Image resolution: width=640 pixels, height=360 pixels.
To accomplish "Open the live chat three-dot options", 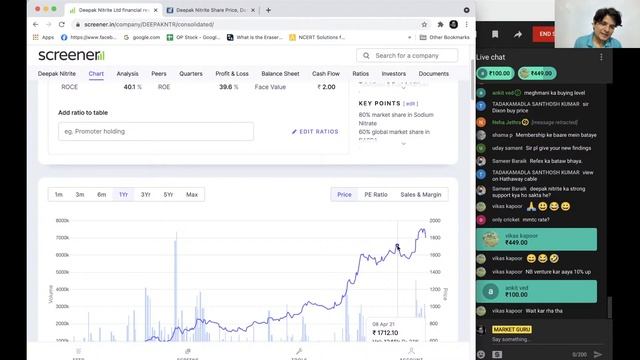I will tap(601, 57).
